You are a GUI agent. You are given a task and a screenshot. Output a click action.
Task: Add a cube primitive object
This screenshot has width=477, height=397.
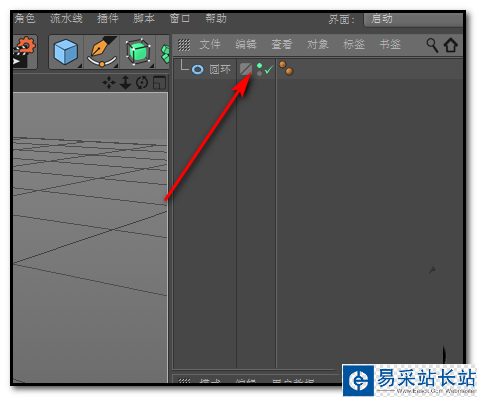tap(66, 52)
